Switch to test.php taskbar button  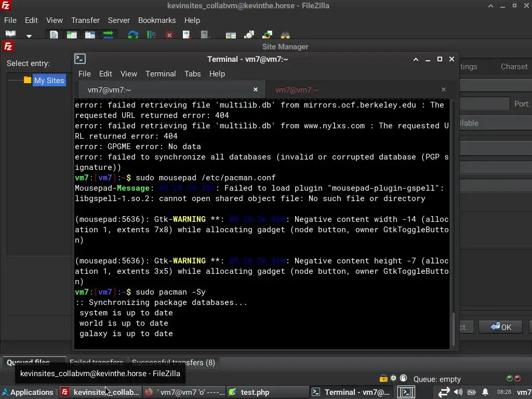click(x=268, y=392)
